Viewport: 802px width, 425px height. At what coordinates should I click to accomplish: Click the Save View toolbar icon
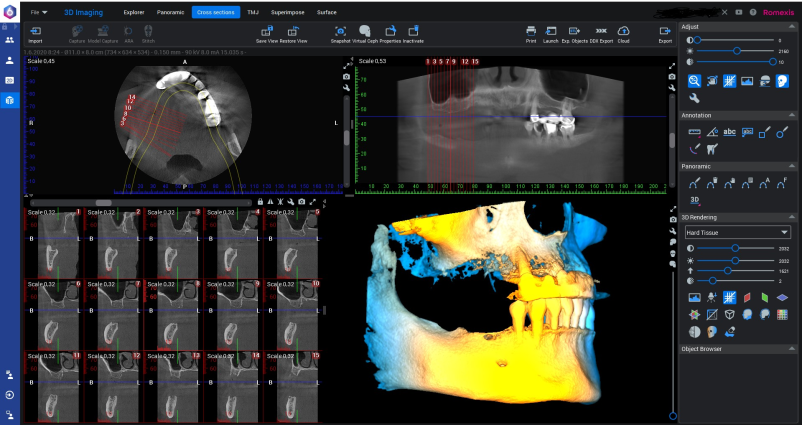266,34
